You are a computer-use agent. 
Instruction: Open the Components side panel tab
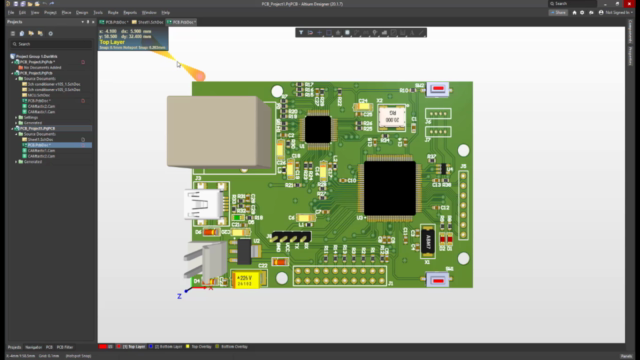pos(630,31)
